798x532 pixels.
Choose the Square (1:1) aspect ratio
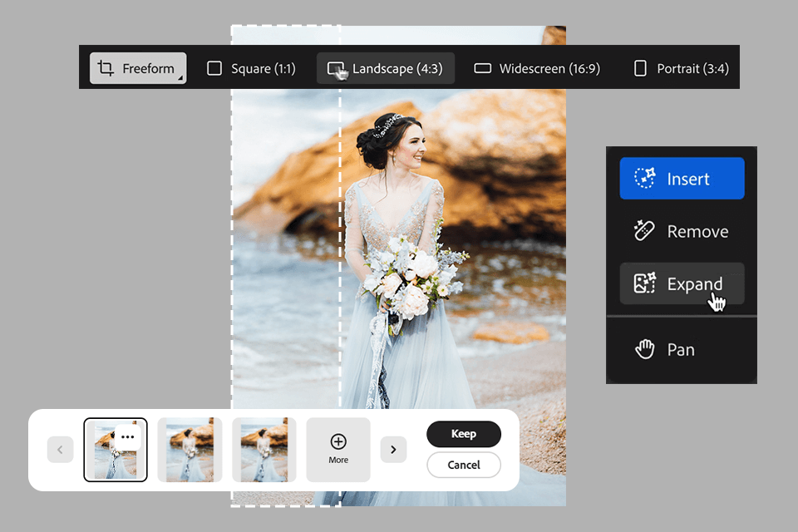coord(251,68)
